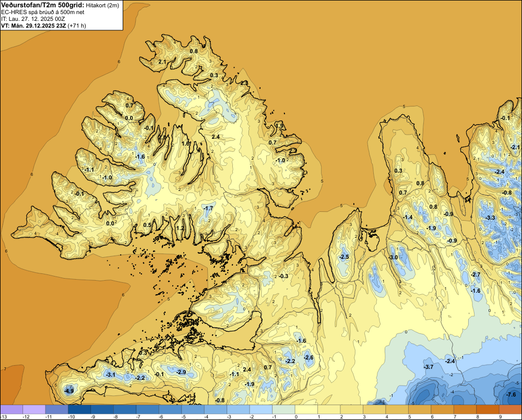Click the -2.6 temperature value on the map
522x420 pixels.
click(309, 357)
